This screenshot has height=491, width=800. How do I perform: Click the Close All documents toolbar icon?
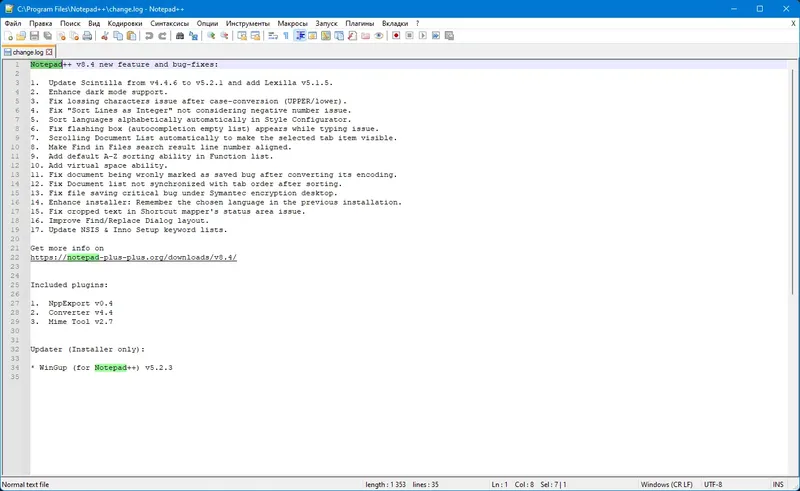(74, 36)
